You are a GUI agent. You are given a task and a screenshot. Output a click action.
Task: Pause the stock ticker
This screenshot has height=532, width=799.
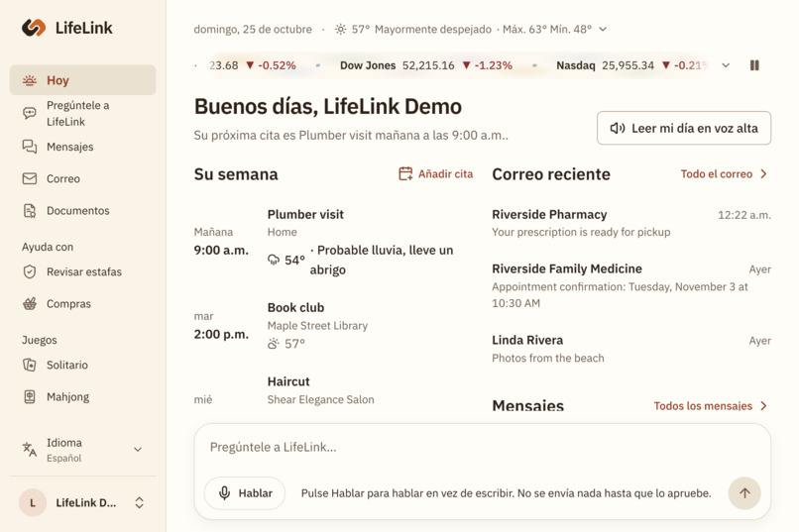[754, 65]
